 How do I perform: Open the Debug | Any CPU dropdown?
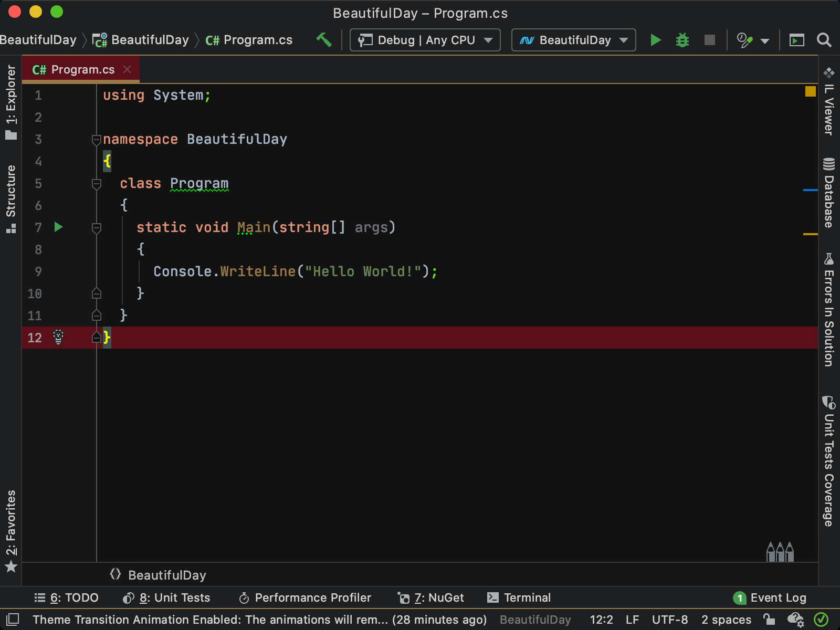[425, 40]
